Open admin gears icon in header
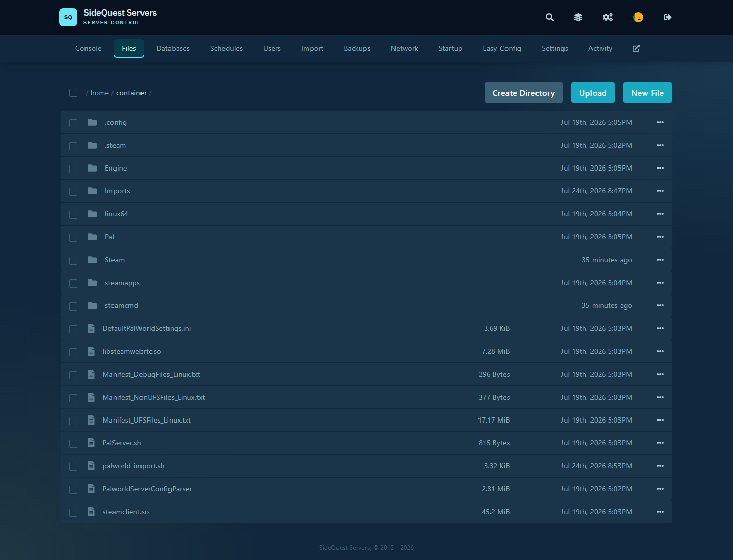 pyautogui.click(x=608, y=17)
